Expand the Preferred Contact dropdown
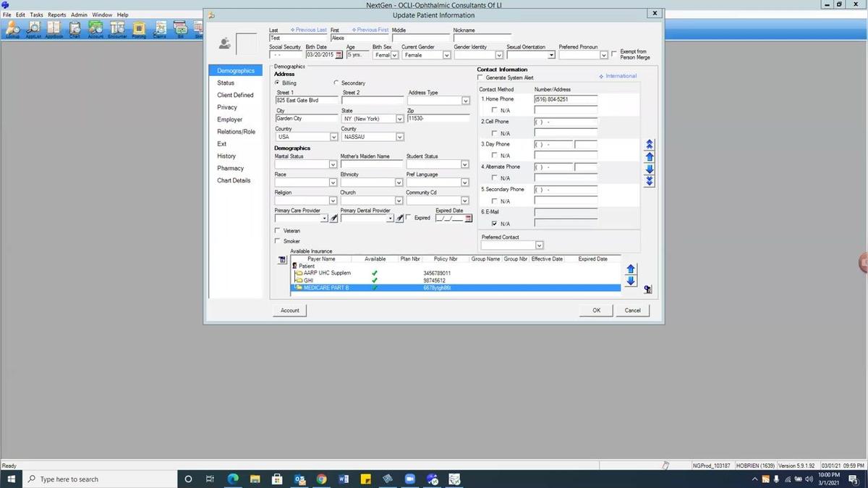Image resolution: width=868 pixels, height=488 pixels. (x=539, y=245)
